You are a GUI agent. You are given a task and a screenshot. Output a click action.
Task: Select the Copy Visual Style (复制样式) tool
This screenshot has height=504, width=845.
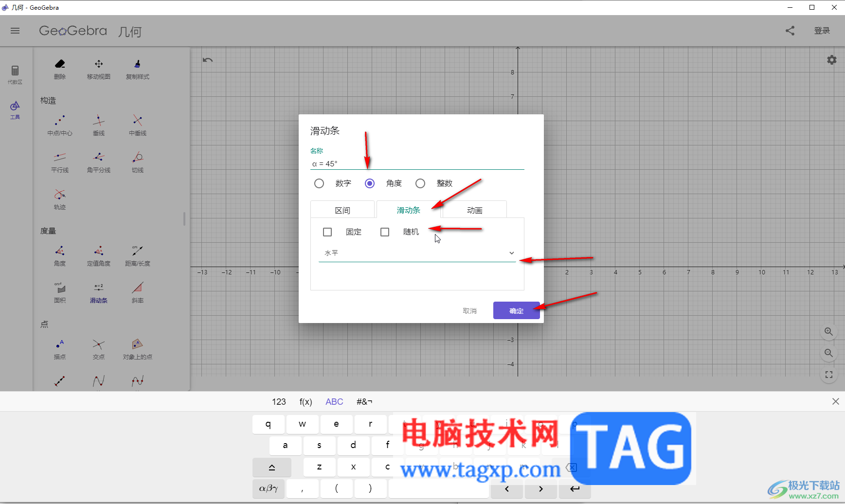click(138, 69)
